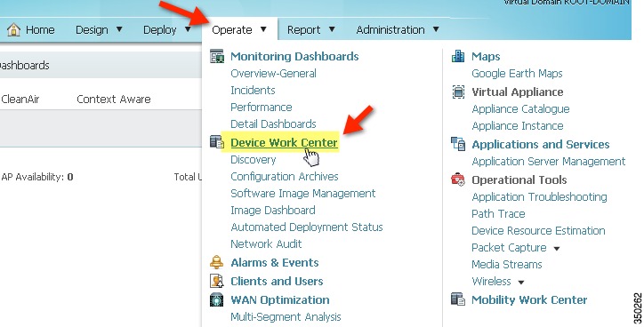Open Multi-Segment Analysis

point(286,316)
